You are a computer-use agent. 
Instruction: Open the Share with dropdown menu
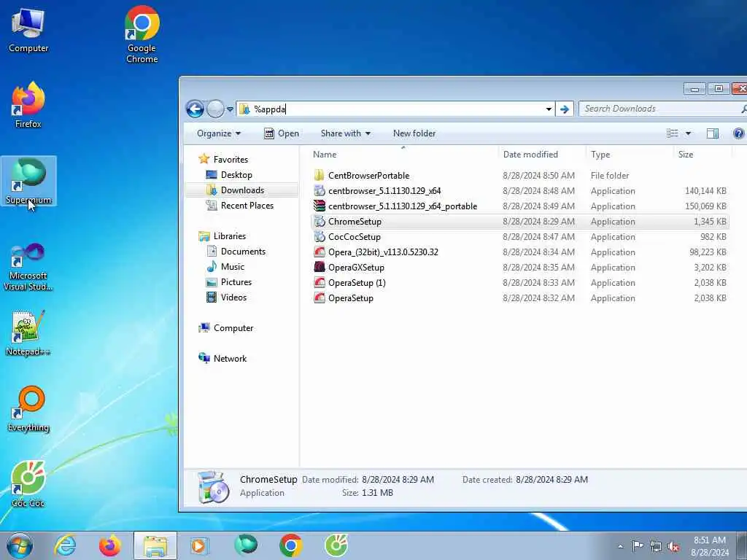[345, 133]
